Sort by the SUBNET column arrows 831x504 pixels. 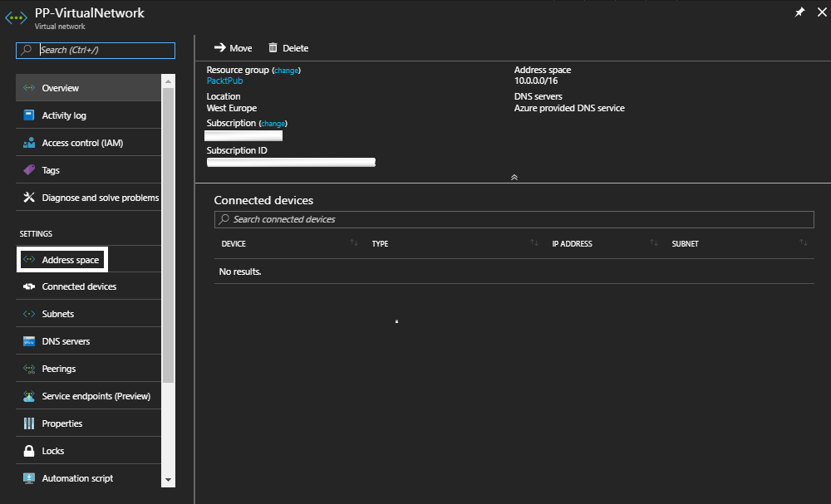point(803,243)
